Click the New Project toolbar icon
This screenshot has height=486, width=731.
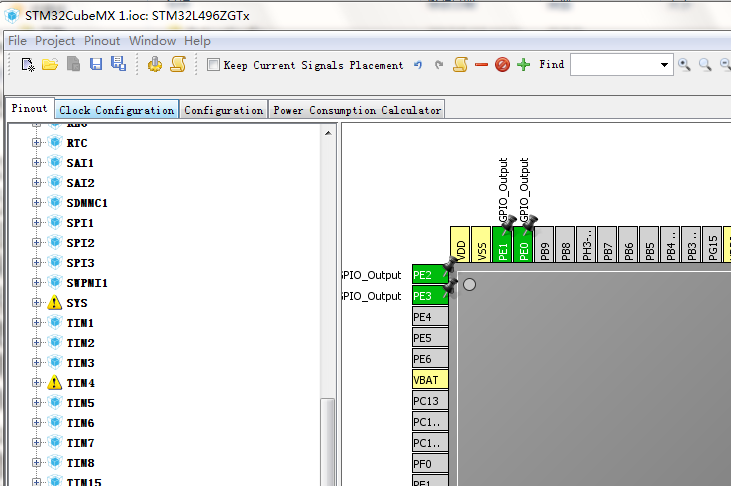tap(28, 64)
